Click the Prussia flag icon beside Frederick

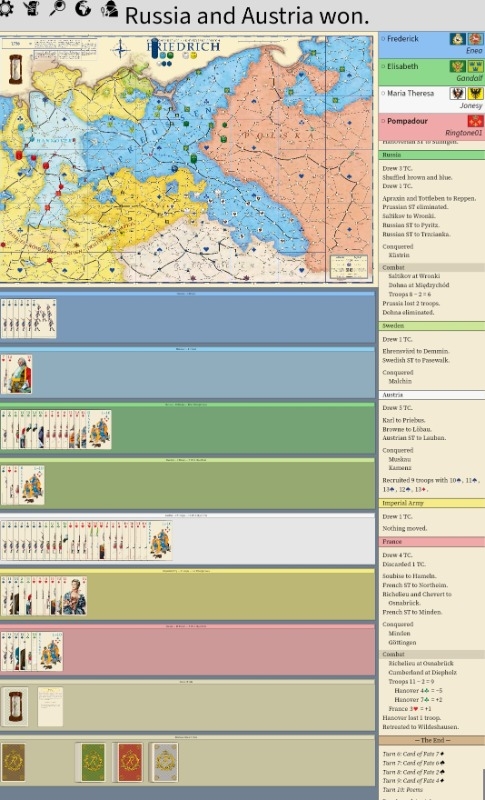tap(457, 39)
